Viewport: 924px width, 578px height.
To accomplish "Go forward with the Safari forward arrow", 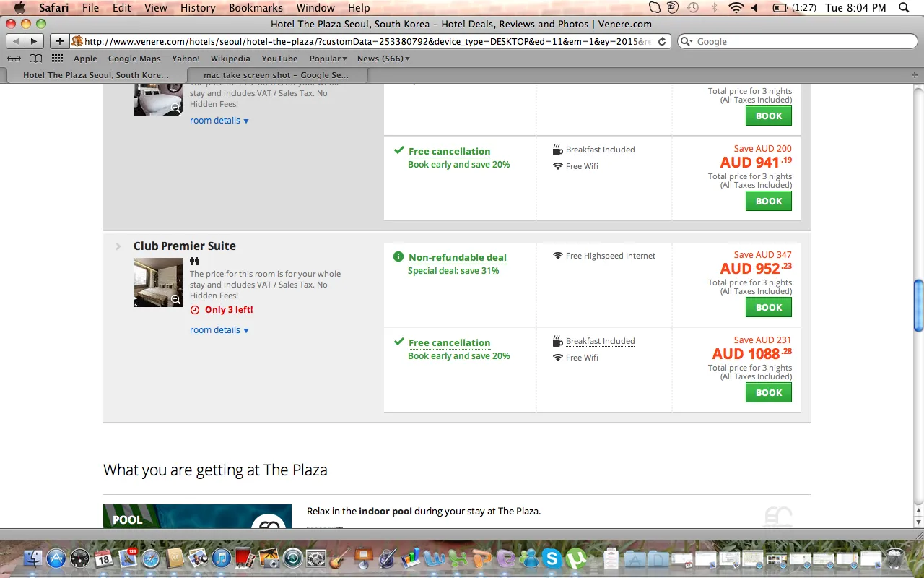I will pyautogui.click(x=34, y=41).
